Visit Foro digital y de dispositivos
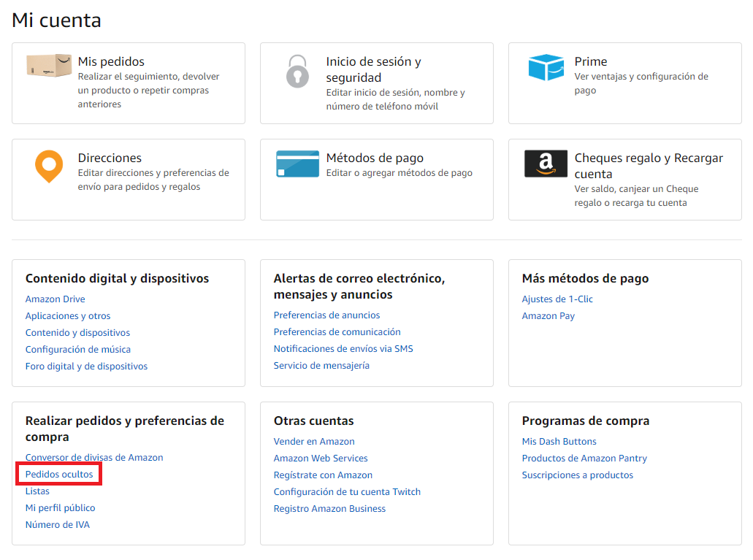 point(86,366)
